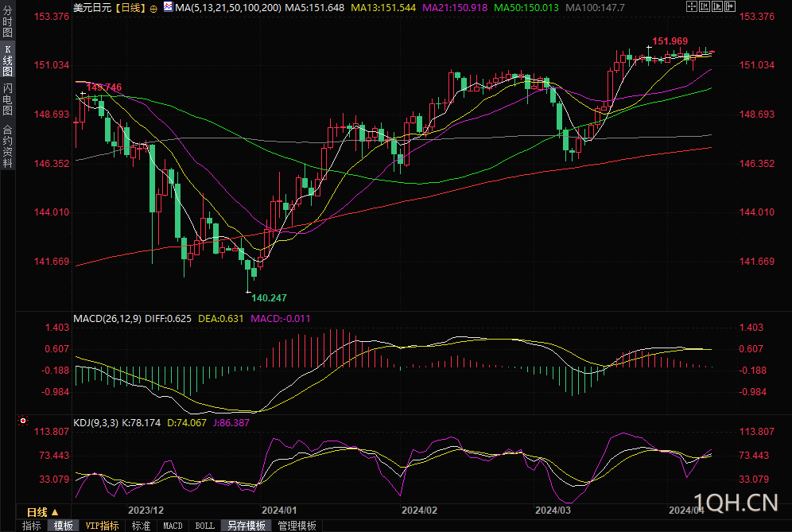Click the KDJ(9,3,3) indicator label
The width and height of the screenshot is (792, 532).
(x=95, y=423)
